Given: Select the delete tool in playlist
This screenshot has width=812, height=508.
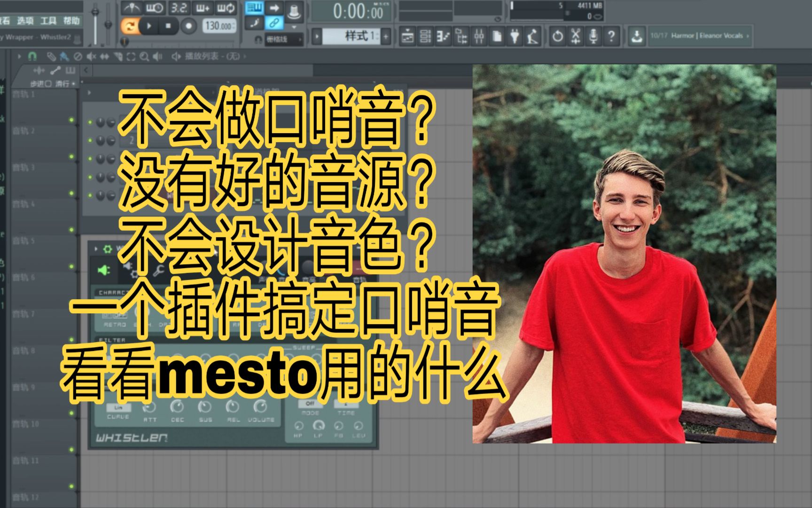Looking at the screenshot, I should 78,56.
